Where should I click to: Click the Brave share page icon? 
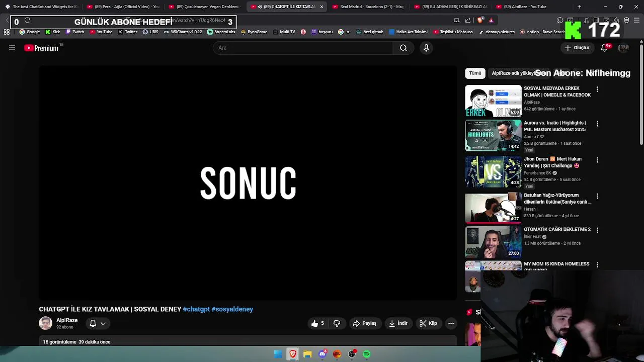pos(468,21)
